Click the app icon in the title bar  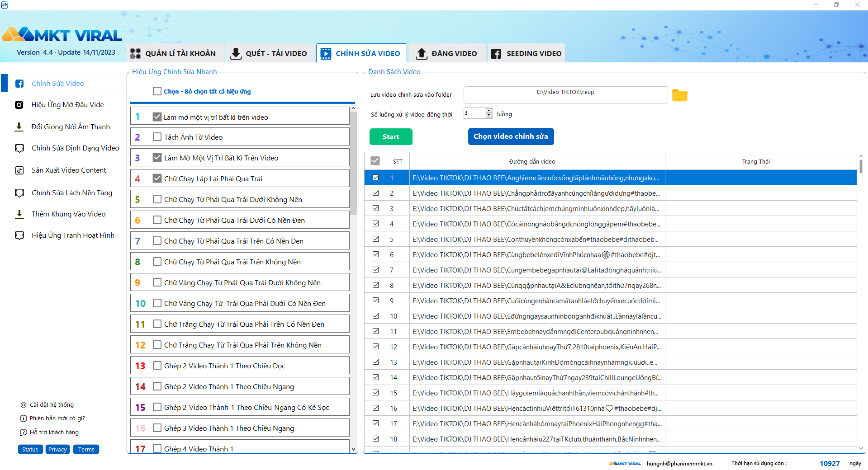click(x=5, y=5)
